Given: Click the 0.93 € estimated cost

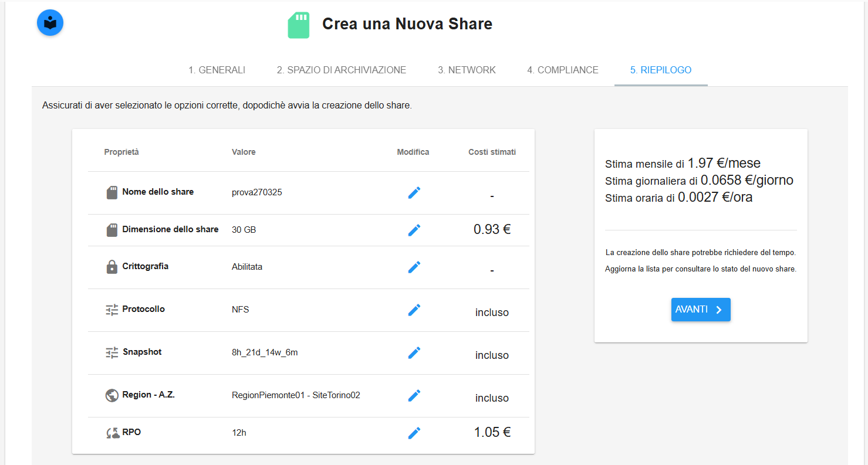Looking at the screenshot, I should tap(492, 229).
